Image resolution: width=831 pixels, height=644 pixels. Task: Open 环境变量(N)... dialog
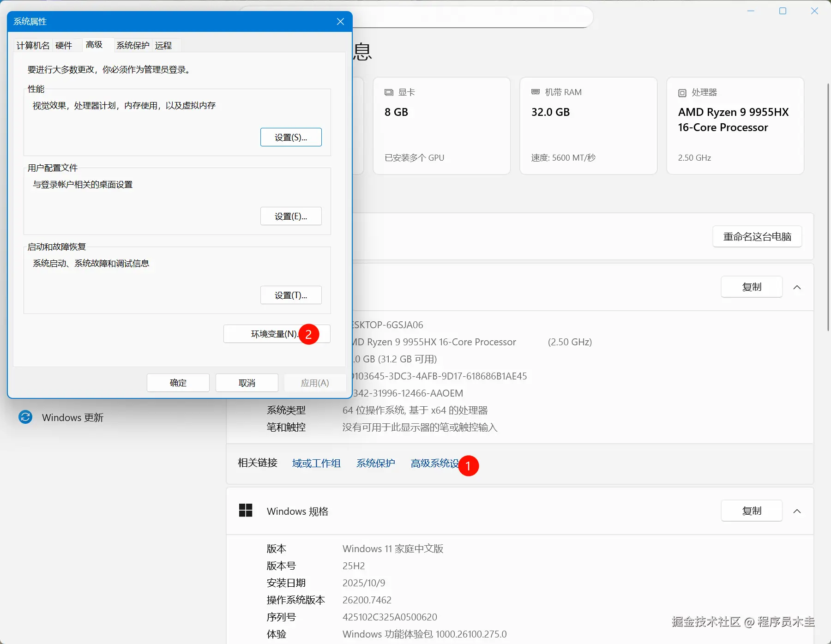point(277,334)
